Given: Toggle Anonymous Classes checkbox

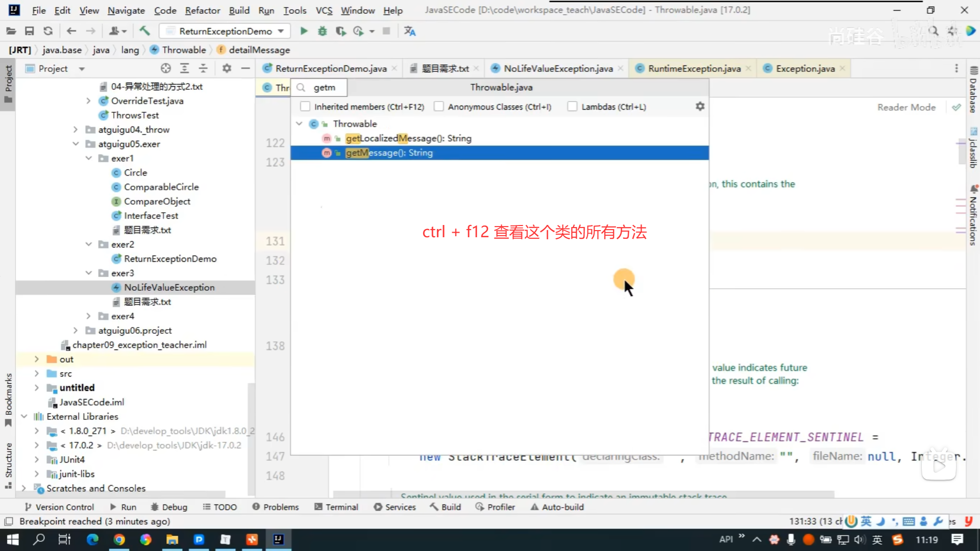Looking at the screenshot, I should pos(438,107).
